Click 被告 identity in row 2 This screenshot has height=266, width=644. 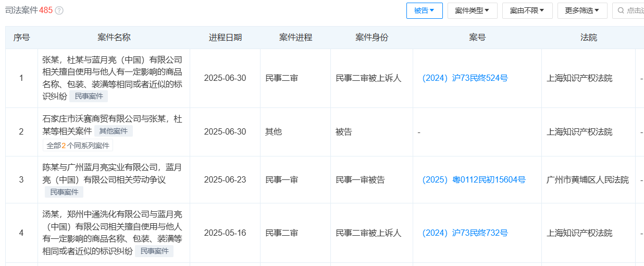click(x=344, y=132)
